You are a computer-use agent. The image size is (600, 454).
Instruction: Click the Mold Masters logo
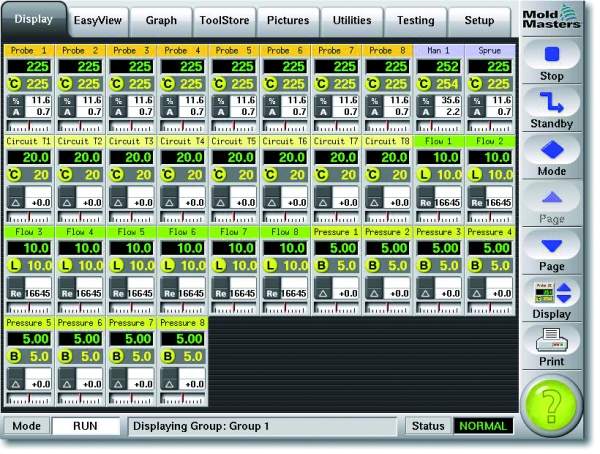point(556,19)
